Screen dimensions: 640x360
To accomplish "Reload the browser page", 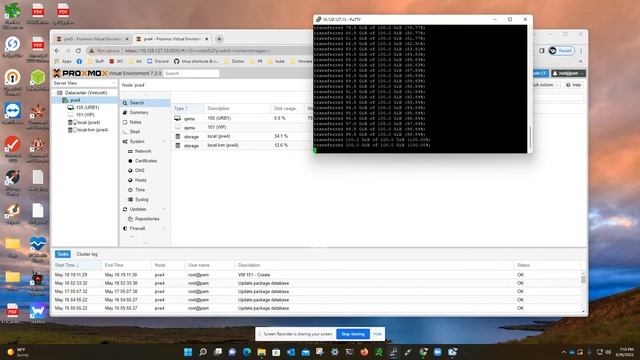I will (x=78, y=51).
